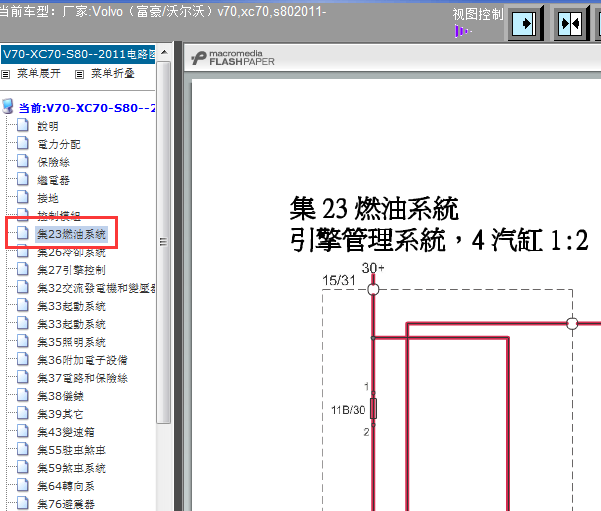Click the page icon beside 集38儀錶
Viewport: 601px width, 511px height.
(23, 395)
